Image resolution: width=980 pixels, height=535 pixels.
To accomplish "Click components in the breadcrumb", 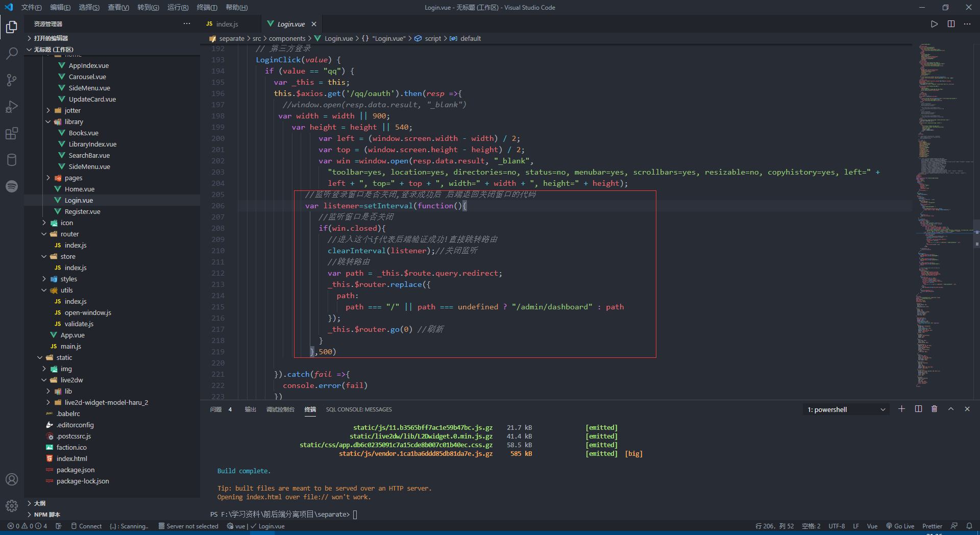I will click(x=287, y=38).
